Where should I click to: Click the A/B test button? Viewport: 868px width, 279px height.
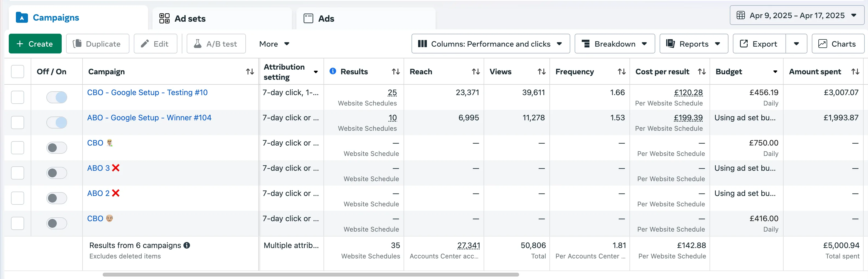pyautogui.click(x=216, y=44)
